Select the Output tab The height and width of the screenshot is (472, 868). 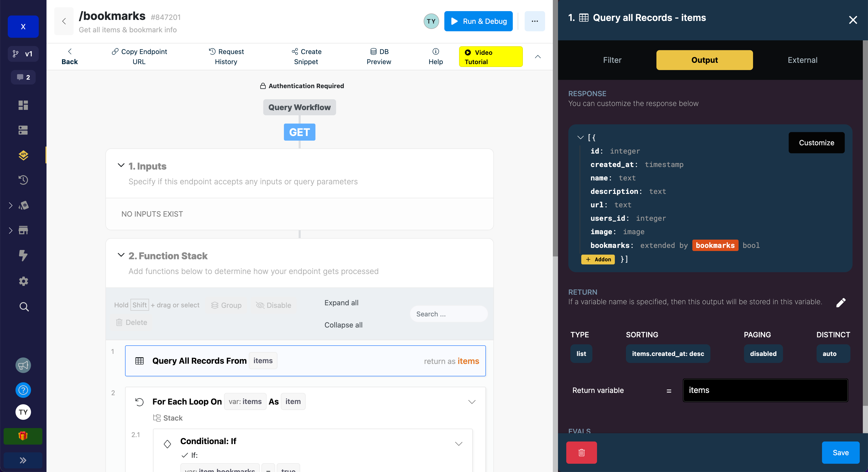(704, 60)
